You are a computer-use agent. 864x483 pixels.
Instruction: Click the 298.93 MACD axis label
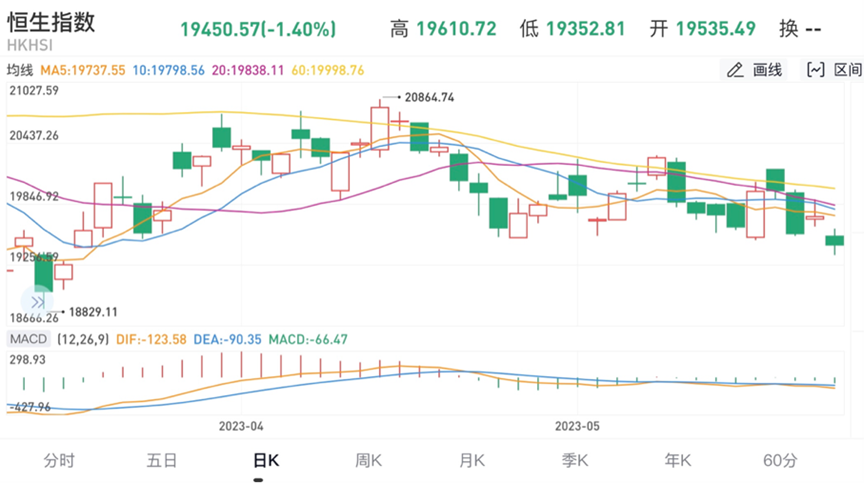(28, 360)
